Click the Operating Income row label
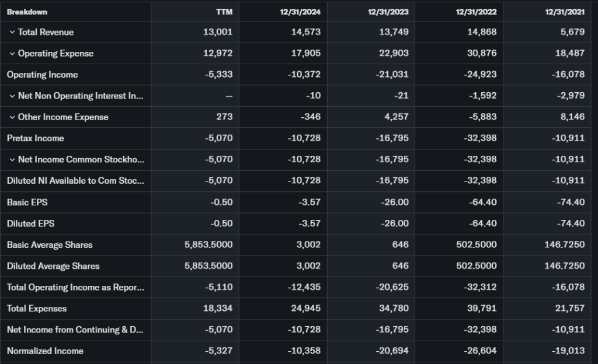Screen dimensions: 598x364 click(x=42, y=75)
